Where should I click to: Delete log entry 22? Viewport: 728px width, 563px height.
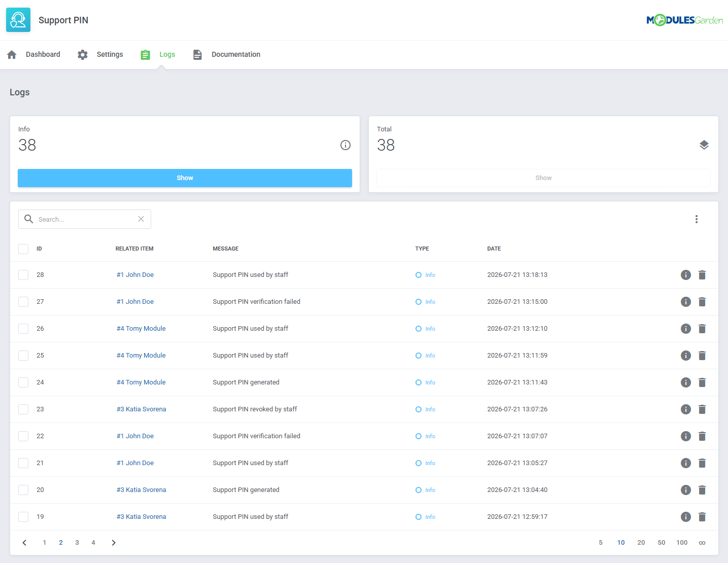pyautogui.click(x=702, y=436)
